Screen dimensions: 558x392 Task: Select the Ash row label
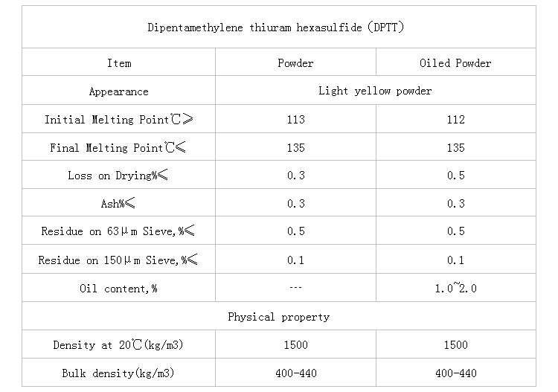119,204
